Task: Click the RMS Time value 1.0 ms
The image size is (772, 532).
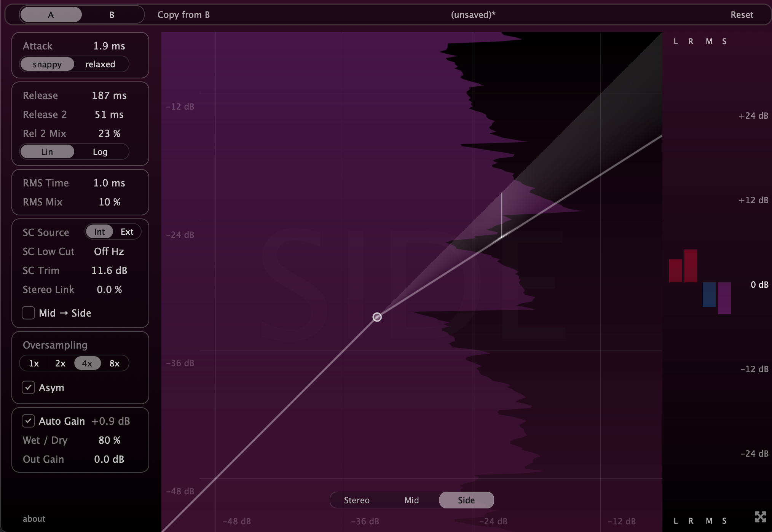Action: click(x=109, y=183)
